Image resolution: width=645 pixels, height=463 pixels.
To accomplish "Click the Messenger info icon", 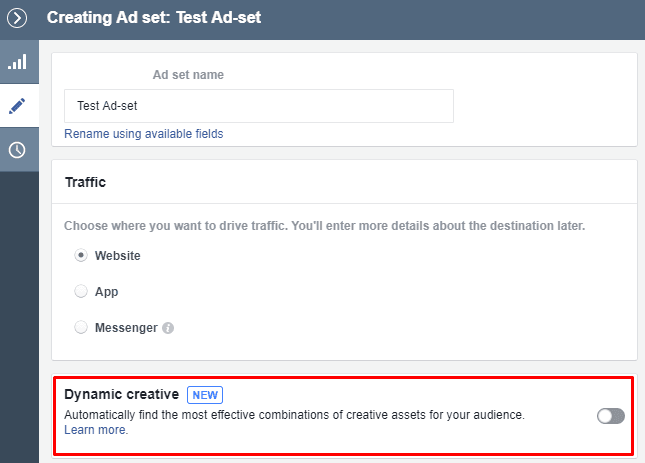I will point(168,328).
